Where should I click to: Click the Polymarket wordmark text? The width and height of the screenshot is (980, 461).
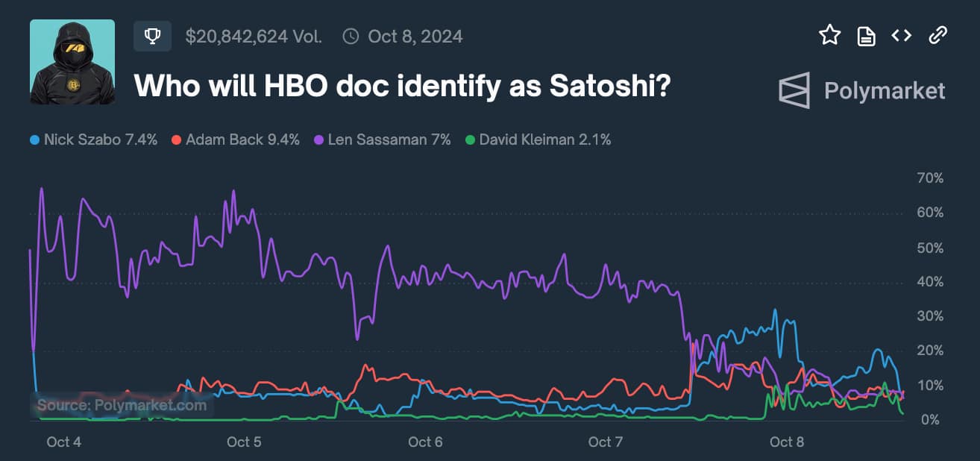tap(884, 92)
